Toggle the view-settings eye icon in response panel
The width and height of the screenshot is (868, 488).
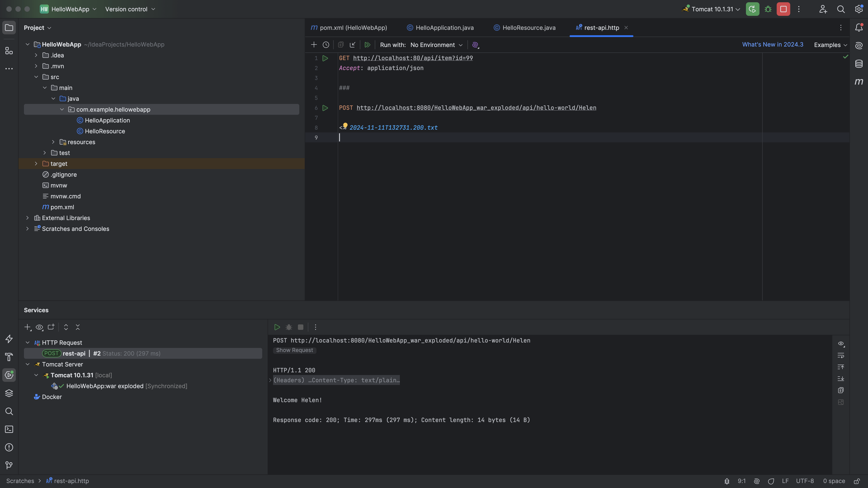841,343
